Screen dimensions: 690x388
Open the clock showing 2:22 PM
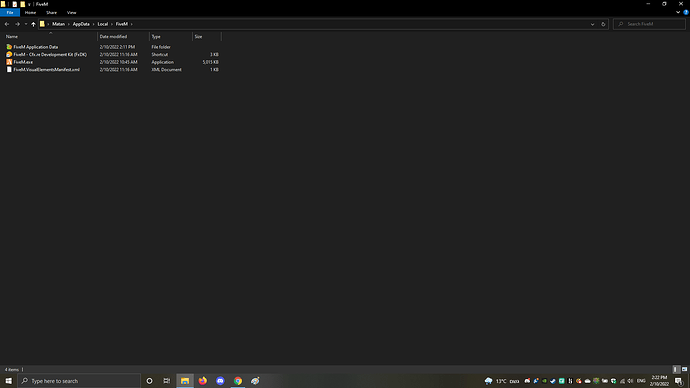click(659, 381)
